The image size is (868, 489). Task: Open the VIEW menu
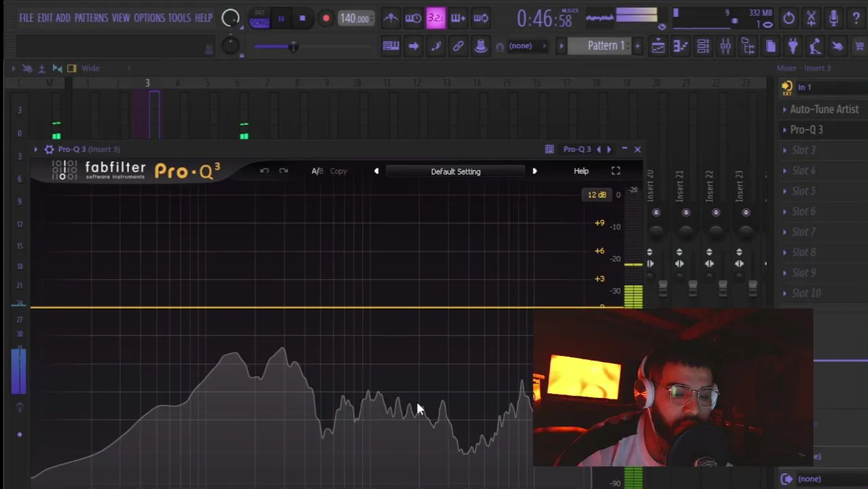pos(121,18)
